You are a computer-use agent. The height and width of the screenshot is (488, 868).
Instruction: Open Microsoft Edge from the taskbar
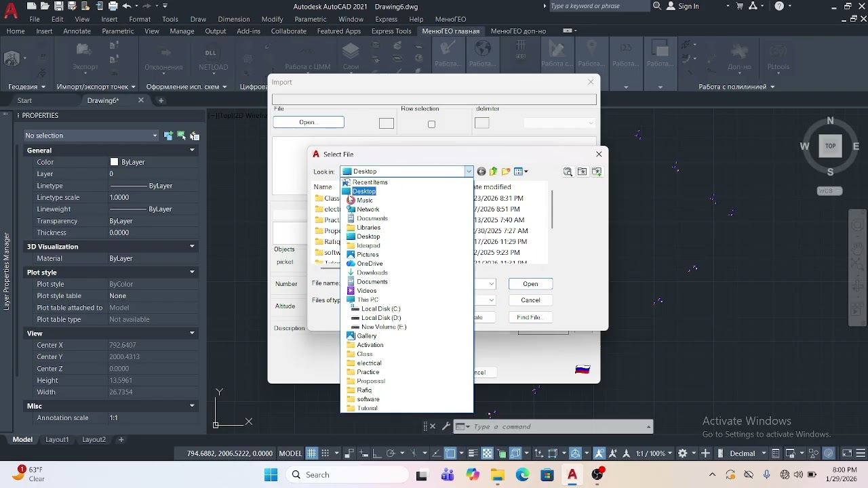pyautogui.click(x=522, y=474)
